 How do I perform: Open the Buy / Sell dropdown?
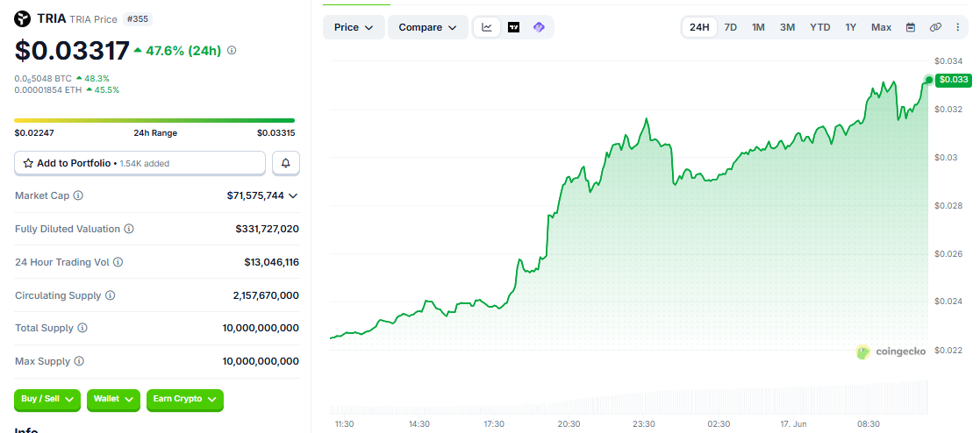tap(46, 400)
